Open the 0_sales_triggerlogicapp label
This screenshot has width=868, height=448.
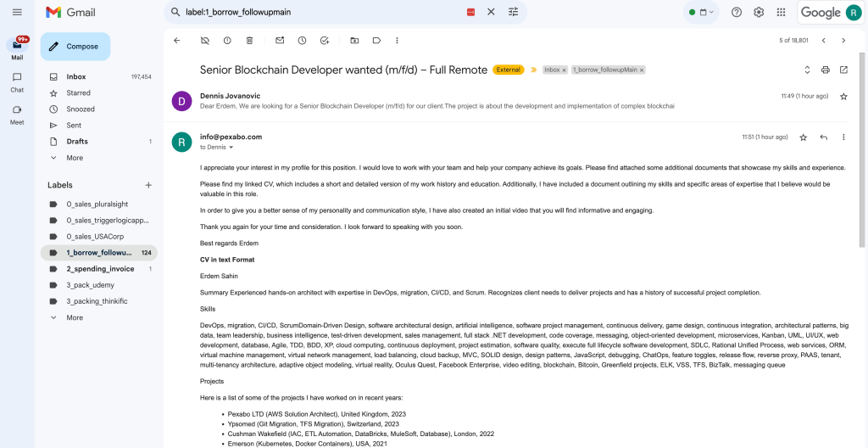tap(98, 220)
